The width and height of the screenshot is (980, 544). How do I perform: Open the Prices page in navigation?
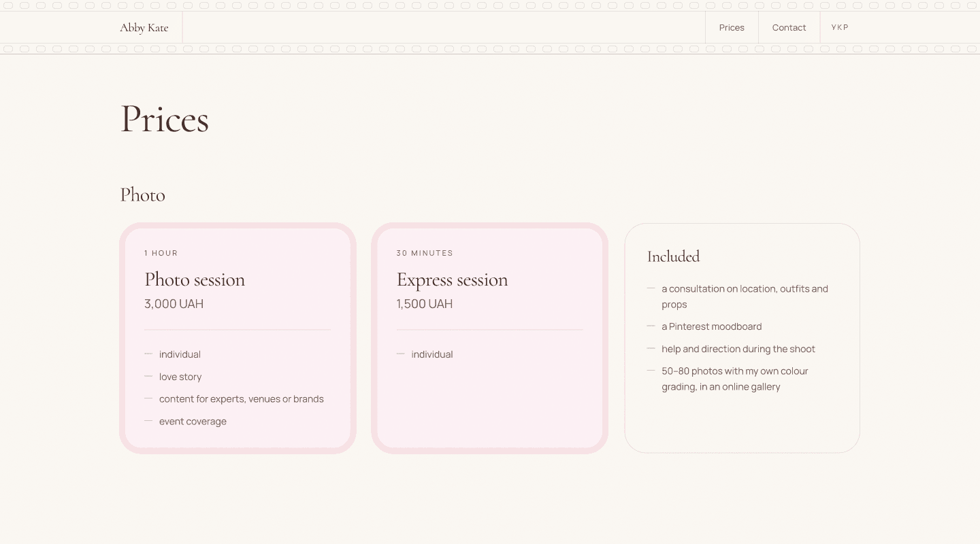tap(732, 27)
